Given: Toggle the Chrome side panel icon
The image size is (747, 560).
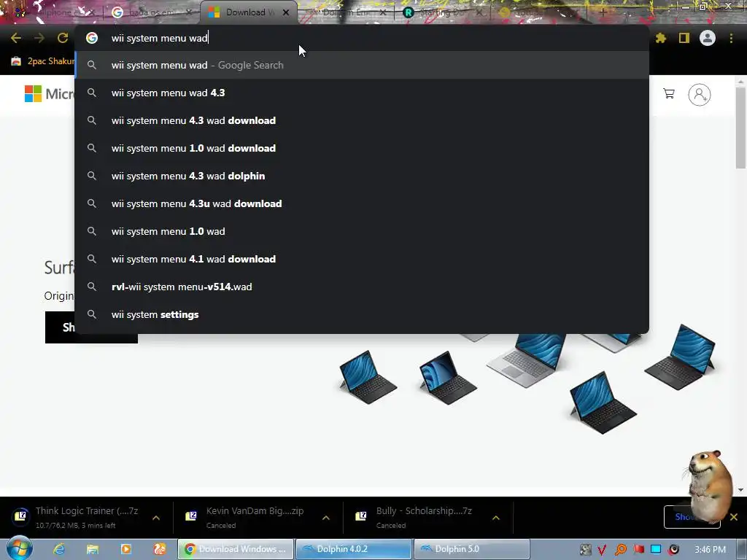Looking at the screenshot, I should (684, 38).
